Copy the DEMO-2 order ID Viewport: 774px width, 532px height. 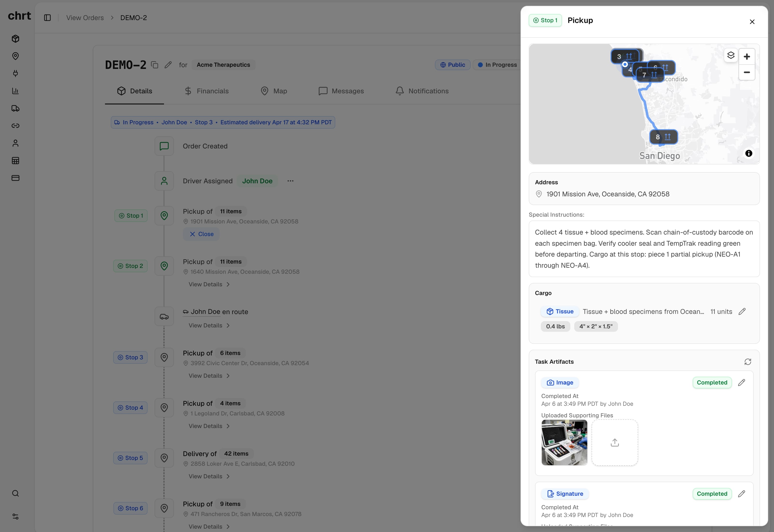(154, 65)
